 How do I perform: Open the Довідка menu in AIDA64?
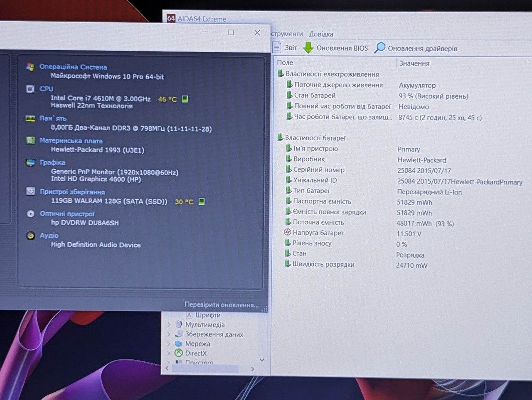[x=321, y=34]
